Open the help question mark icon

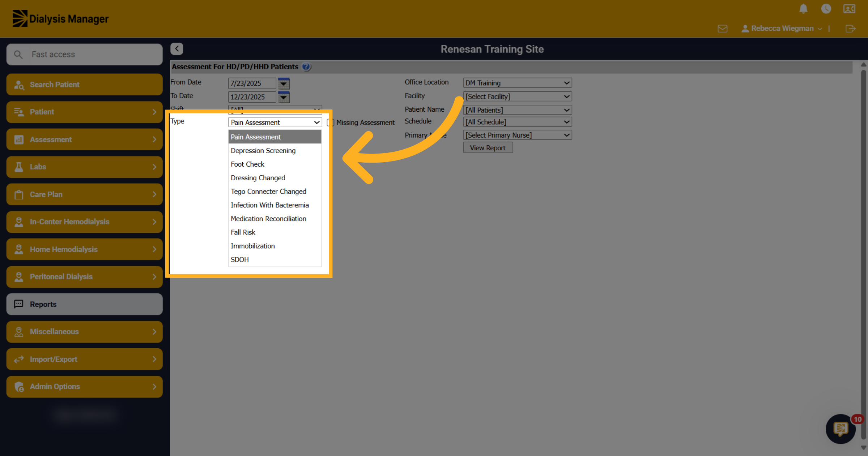click(306, 67)
